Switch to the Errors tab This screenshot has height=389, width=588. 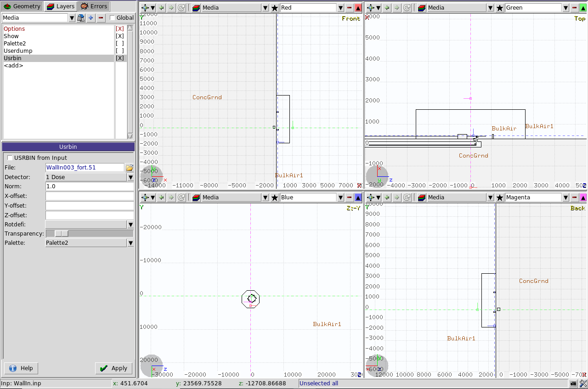(94, 6)
